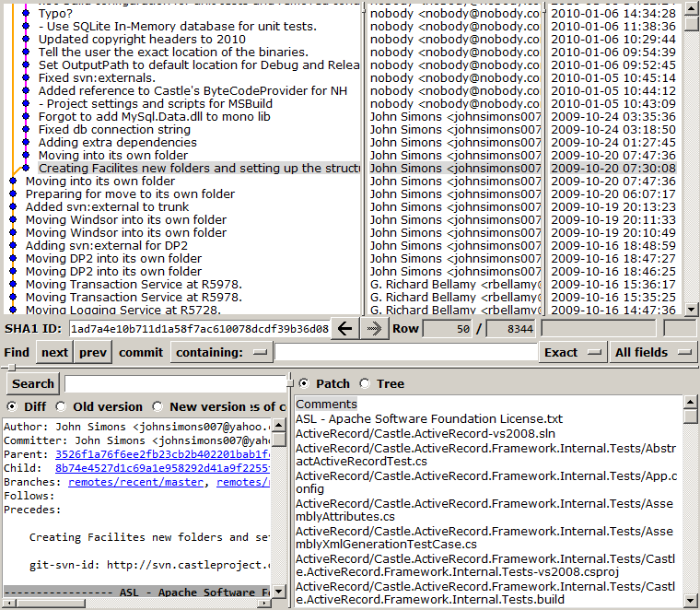The image size is (700, 610).
Task: Click the Find text input field
Action: click(406, 352)
